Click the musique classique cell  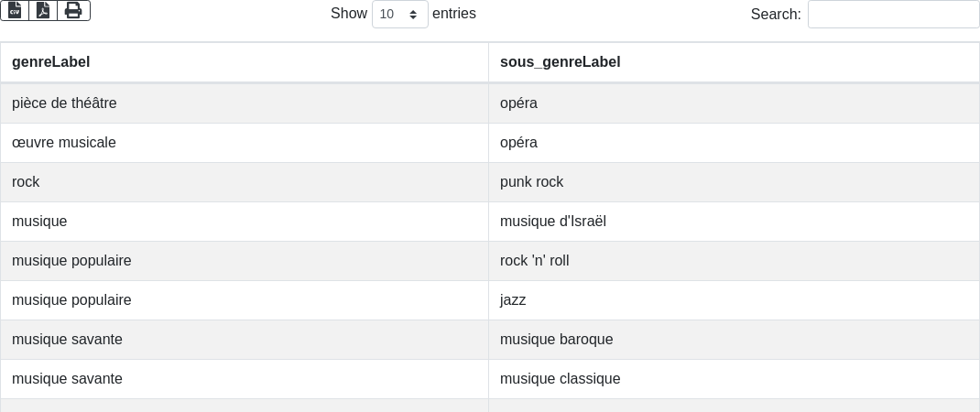click(734, 379)
